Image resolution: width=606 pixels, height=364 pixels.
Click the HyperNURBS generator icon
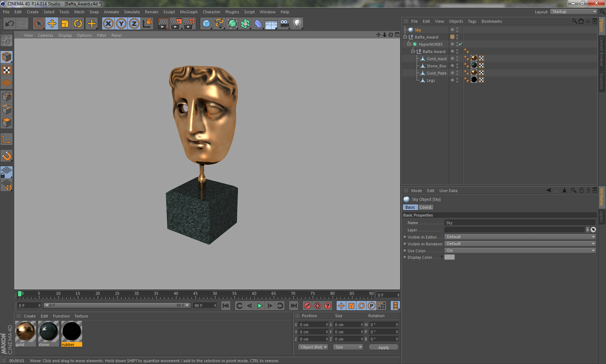click(232, 24)
